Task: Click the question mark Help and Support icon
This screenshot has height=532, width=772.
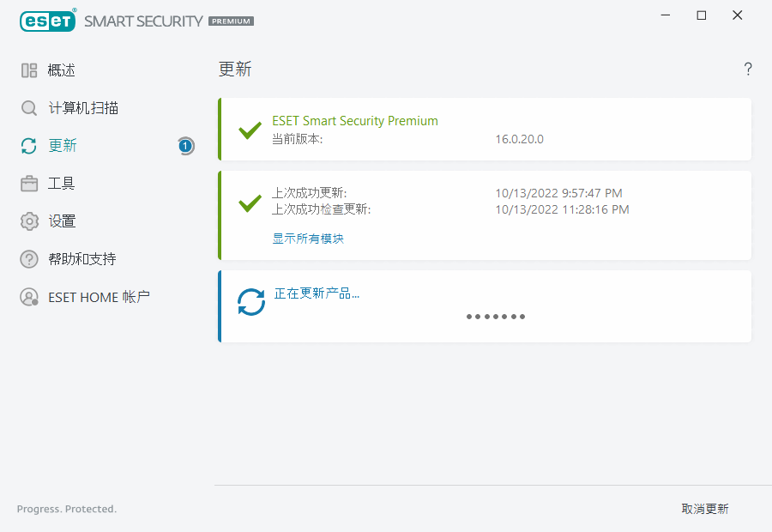Action: pyautogui.click(x=29, y=259)
